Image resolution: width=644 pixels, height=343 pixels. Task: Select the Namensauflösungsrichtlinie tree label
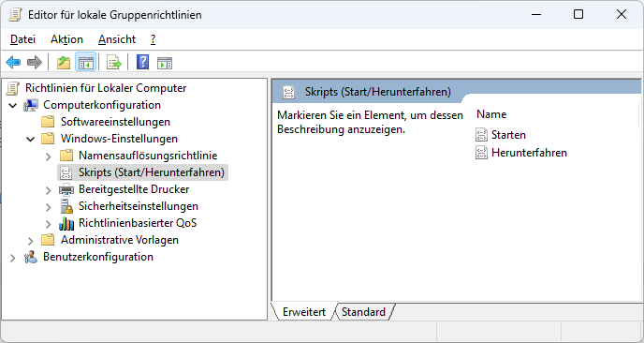pos(148,156)
